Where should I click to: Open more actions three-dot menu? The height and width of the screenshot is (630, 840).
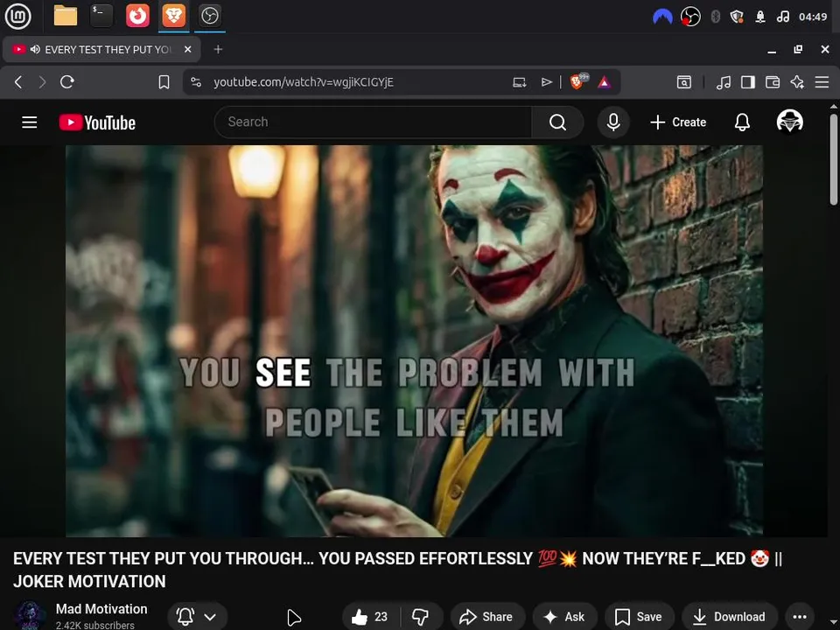pyautogui.click(x=800, y=617)
